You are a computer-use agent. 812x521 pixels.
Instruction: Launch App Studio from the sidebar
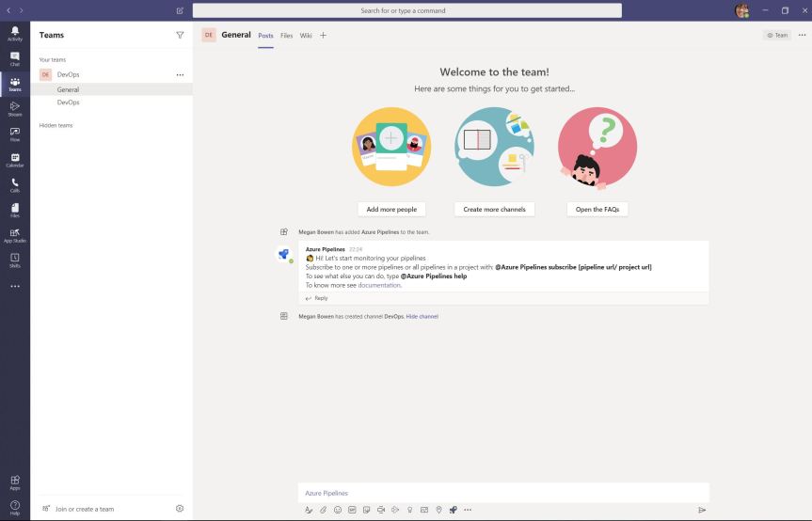(x=14, y=235)
